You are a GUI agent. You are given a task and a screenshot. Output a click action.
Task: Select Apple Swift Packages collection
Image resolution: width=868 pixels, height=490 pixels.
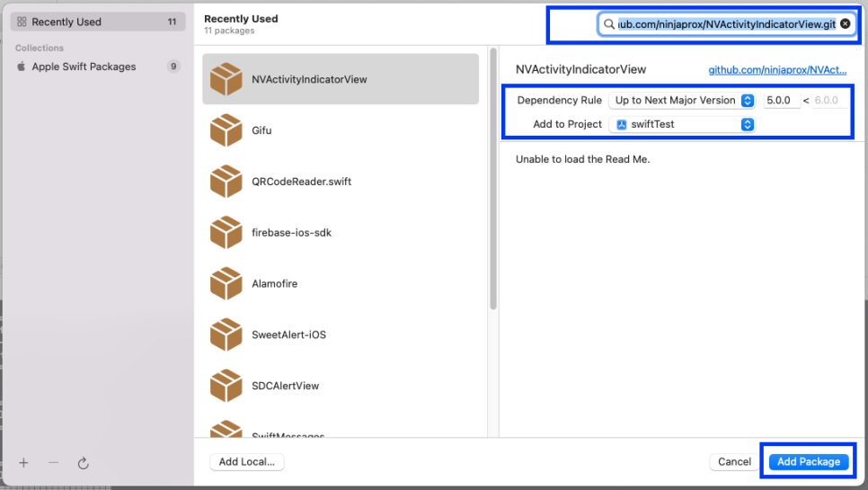click(x=98, y=67)
